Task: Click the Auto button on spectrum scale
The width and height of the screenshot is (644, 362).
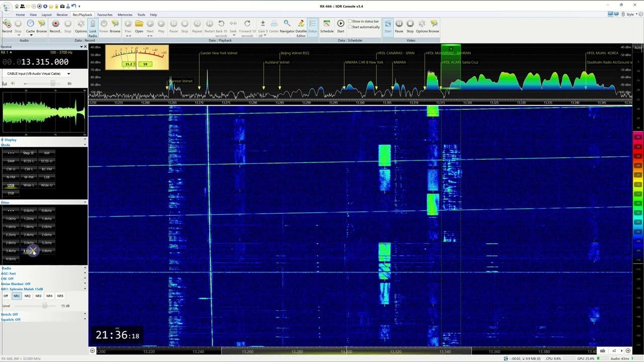Action: (x=638, y=47)
